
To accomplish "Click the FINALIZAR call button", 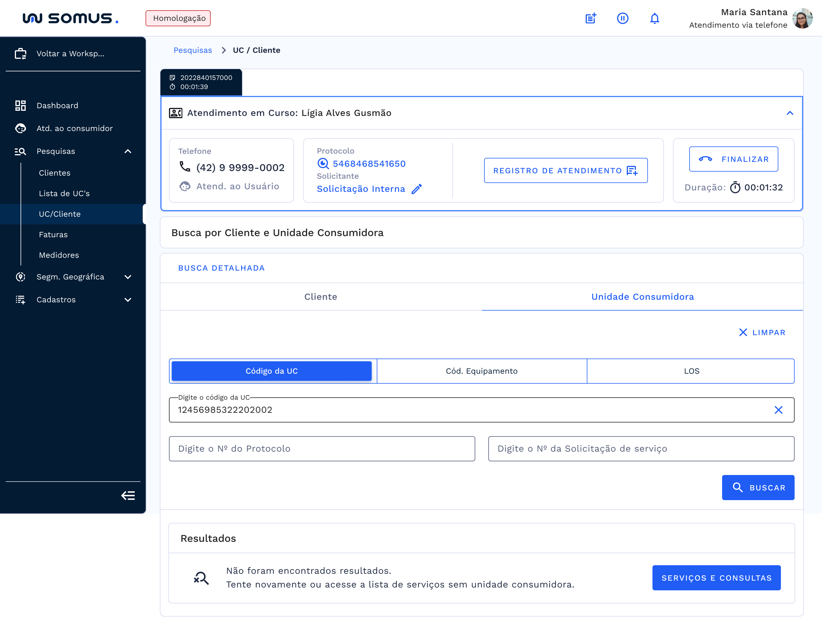I will pyautogui.click(x=734, y=159).
